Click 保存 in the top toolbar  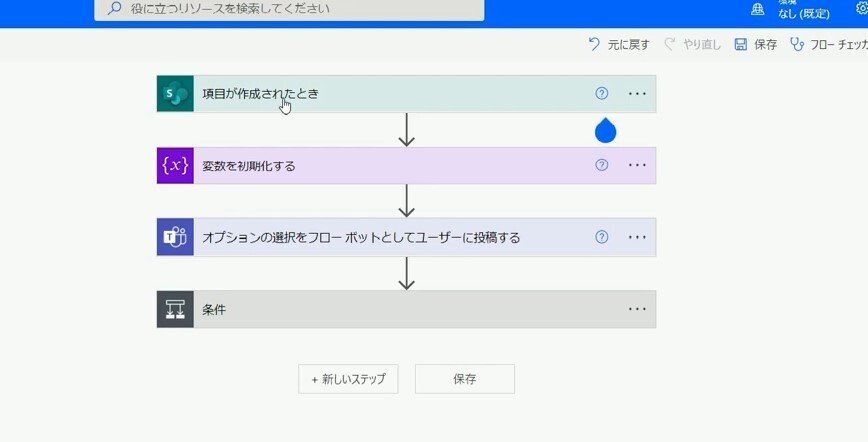[756, 44]
